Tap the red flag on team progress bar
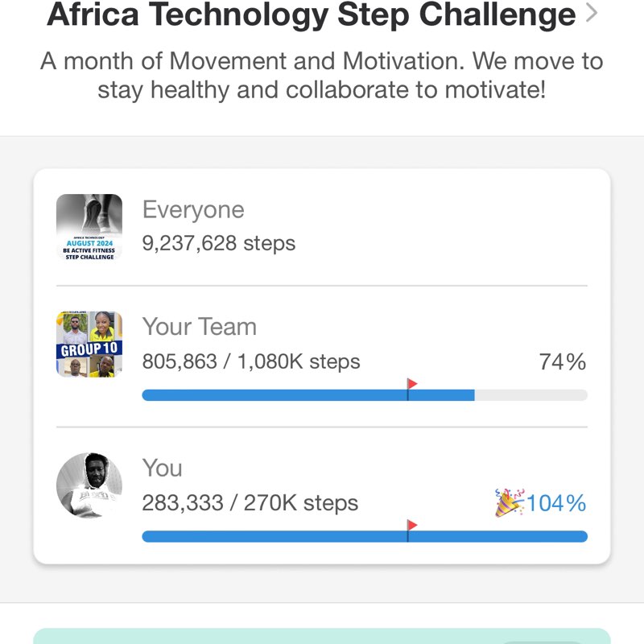 click(x=411, y=385)
